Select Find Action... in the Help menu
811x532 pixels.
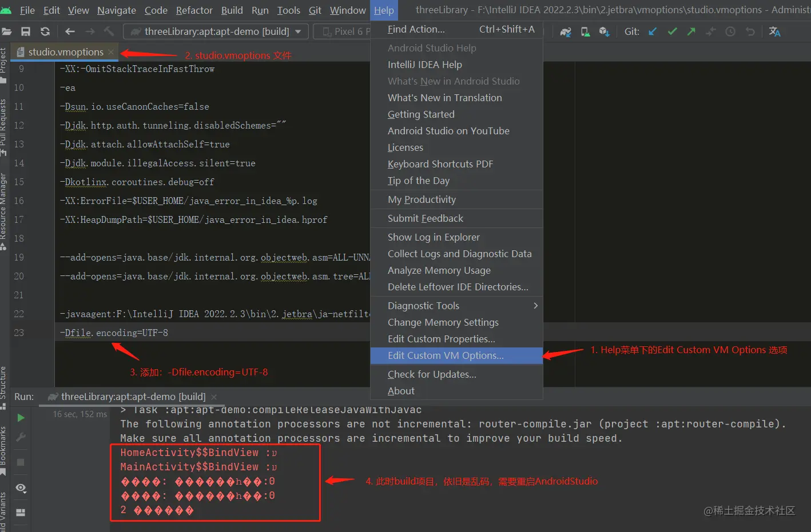pos(456,29)
